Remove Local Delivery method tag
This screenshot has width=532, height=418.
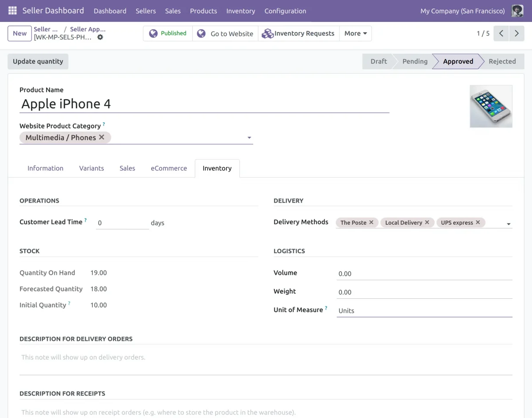[427, 223]
